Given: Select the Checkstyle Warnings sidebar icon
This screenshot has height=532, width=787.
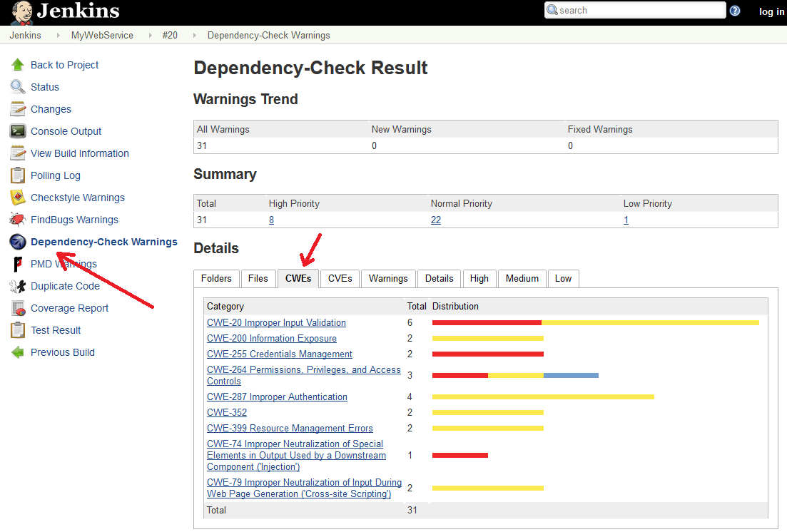Looking at the screenshot, I should click(x=17, y=197).
